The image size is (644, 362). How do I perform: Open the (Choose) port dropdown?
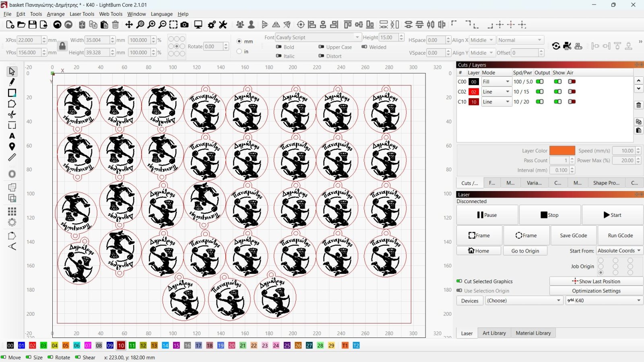(524, 300)
